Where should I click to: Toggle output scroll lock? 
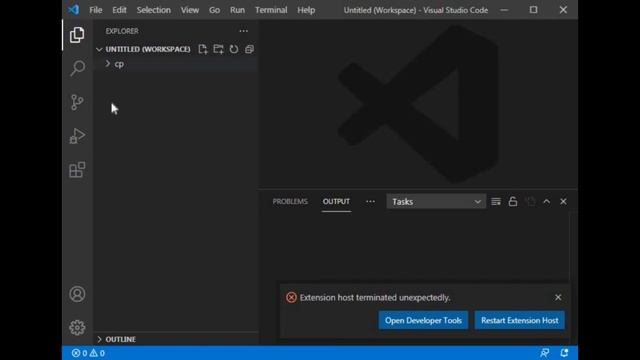click(x=513, y=202)
